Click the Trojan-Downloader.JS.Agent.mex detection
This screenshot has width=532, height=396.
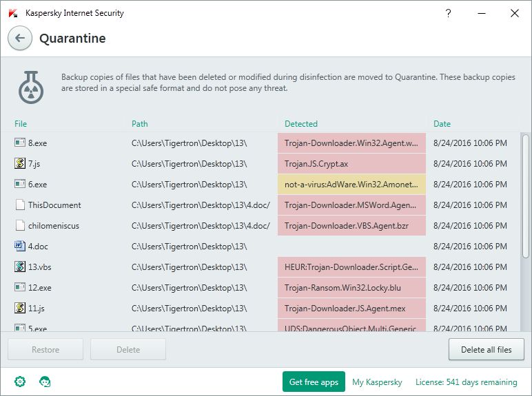tap(351, 309)
